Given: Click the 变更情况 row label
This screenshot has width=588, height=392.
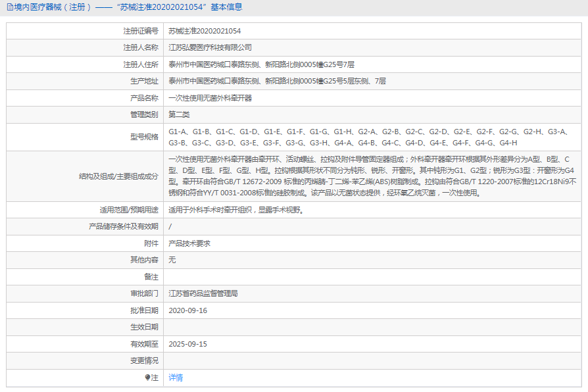Looking at the screenshot, I should (x=144, y=360).
